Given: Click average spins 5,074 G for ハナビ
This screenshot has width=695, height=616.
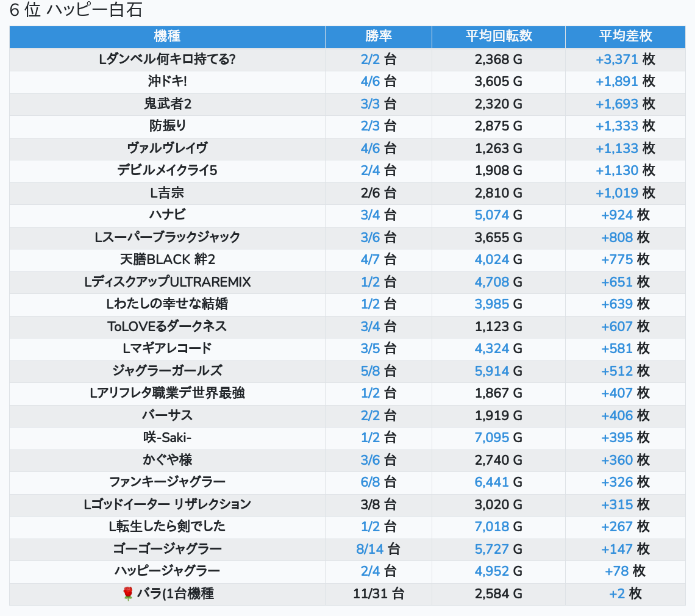Looking at the screenshot, I should (498, 215).
